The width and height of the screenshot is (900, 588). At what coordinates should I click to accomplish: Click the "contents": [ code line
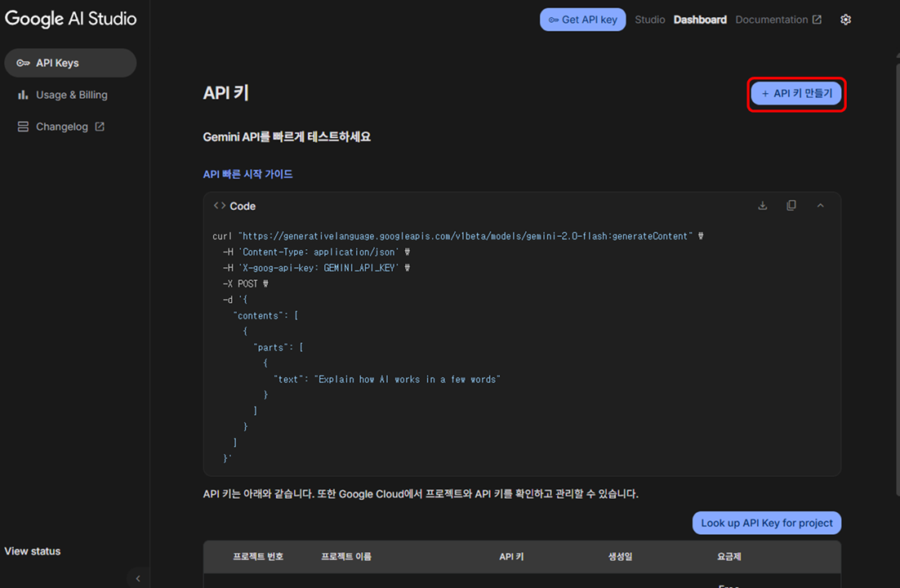(x=265, y=315)
